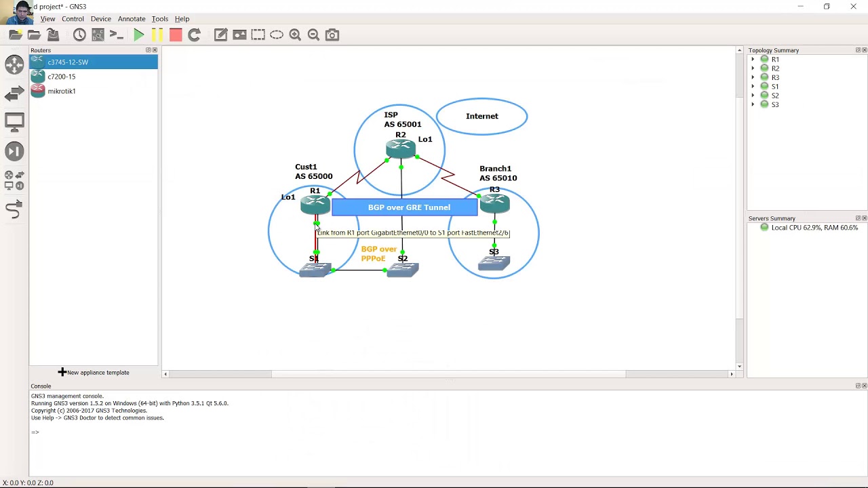Click the Zoom in magnifier icon
Image resolution: width=868 pixels, height=488 pixels.
(x=295, y=35)
